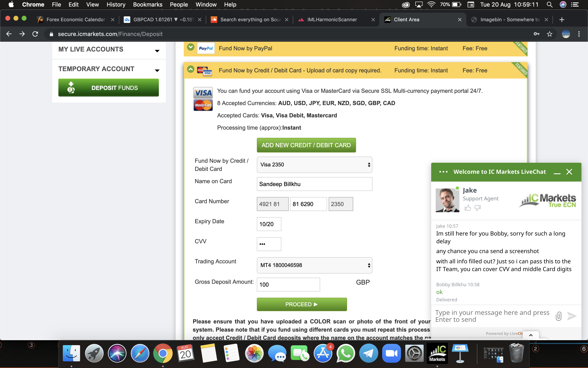The image size is (588, 368).
Task: Close the Forex Economic Calendar tab
Action: point(112,20)
